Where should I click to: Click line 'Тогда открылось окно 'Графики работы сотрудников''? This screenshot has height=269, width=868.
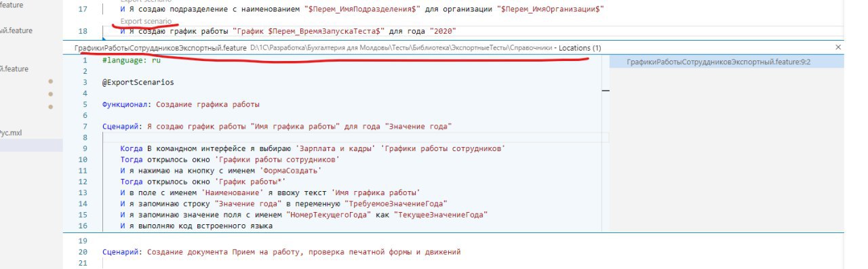tap(230, 159)
